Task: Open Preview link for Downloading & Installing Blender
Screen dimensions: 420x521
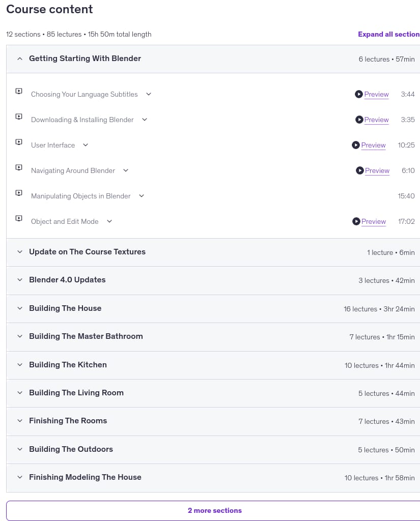Action: (x=376, y=120)
